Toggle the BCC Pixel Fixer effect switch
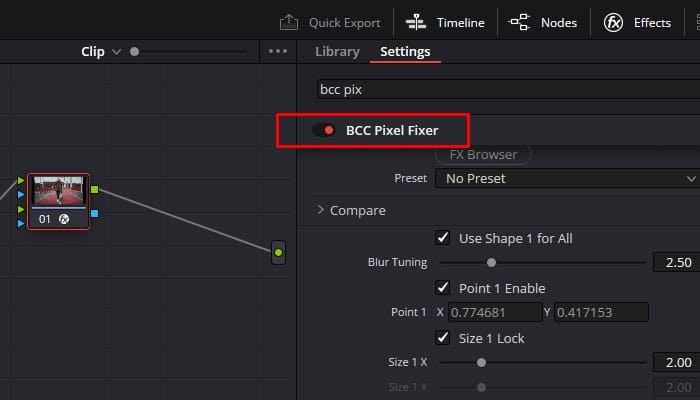This screenshot has height=400, width=700. [x=324, y=130]
